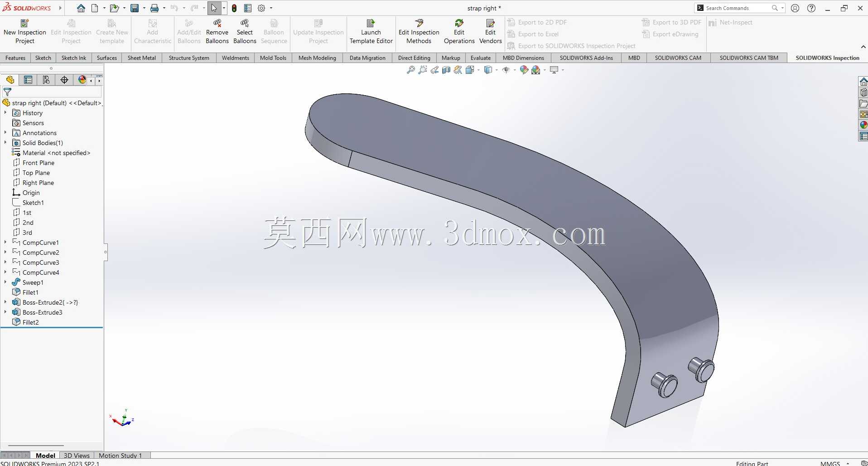Switch to DimXpertManager crosshair tab icon
The image size is (868, 466).
point(64,80)
